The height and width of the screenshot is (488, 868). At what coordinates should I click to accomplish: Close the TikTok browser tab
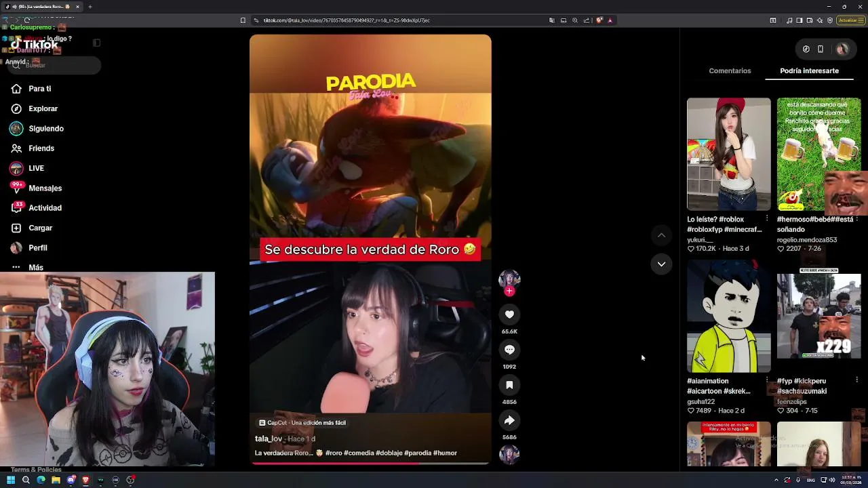(x=78, y=7)
